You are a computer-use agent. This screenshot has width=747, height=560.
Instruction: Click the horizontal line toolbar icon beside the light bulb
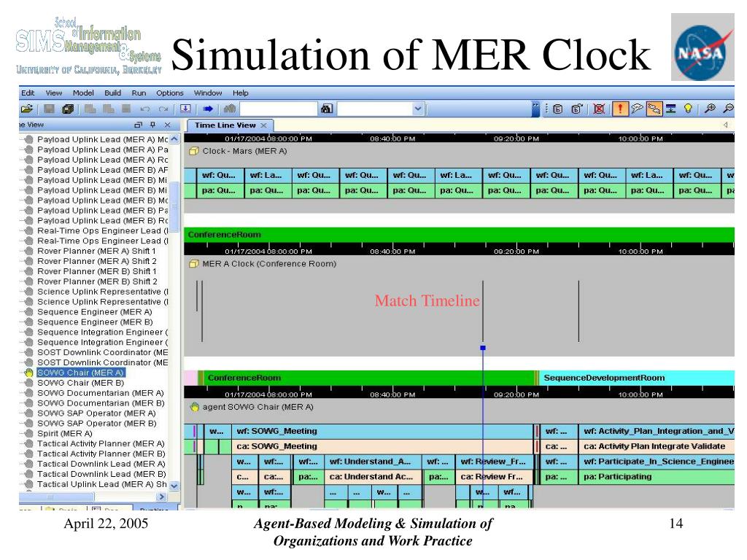point(671,109)
